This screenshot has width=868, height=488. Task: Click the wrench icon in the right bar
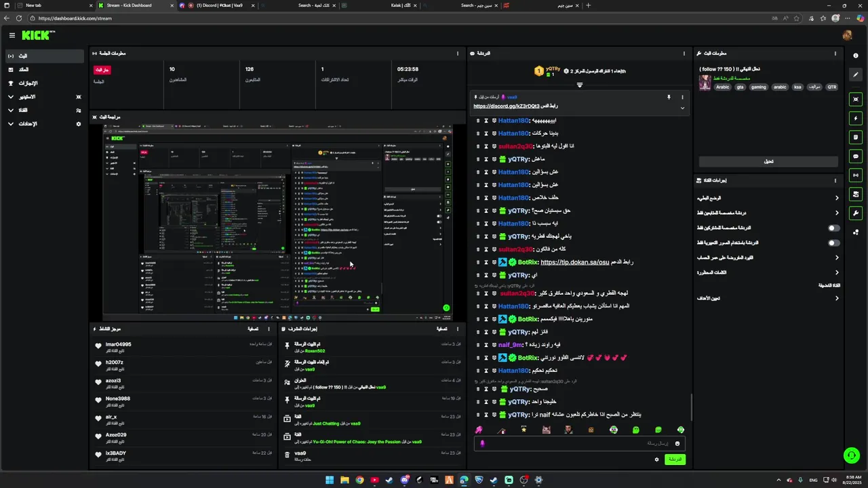click(x=856, y=213)
